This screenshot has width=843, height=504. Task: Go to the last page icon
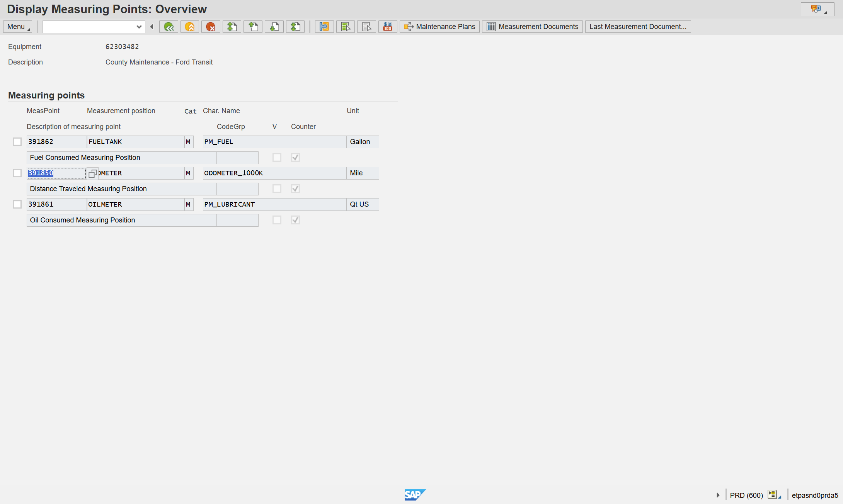tap(295, 27)
